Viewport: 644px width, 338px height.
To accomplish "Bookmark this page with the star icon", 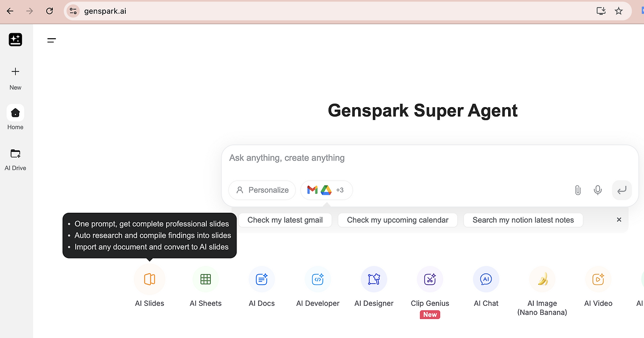I will (619, 11).
